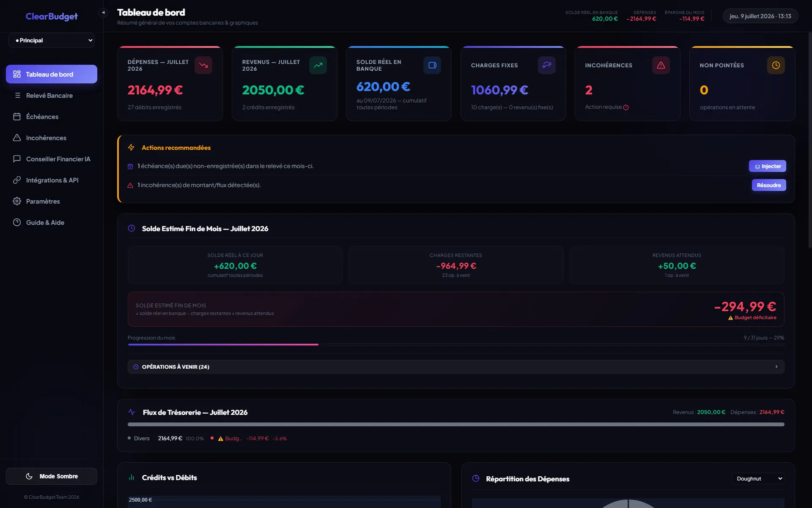This screenshot has width=812, height=508.
Task: Collapse the sidebar with the arrow button
Action: (x=103, y=13)
